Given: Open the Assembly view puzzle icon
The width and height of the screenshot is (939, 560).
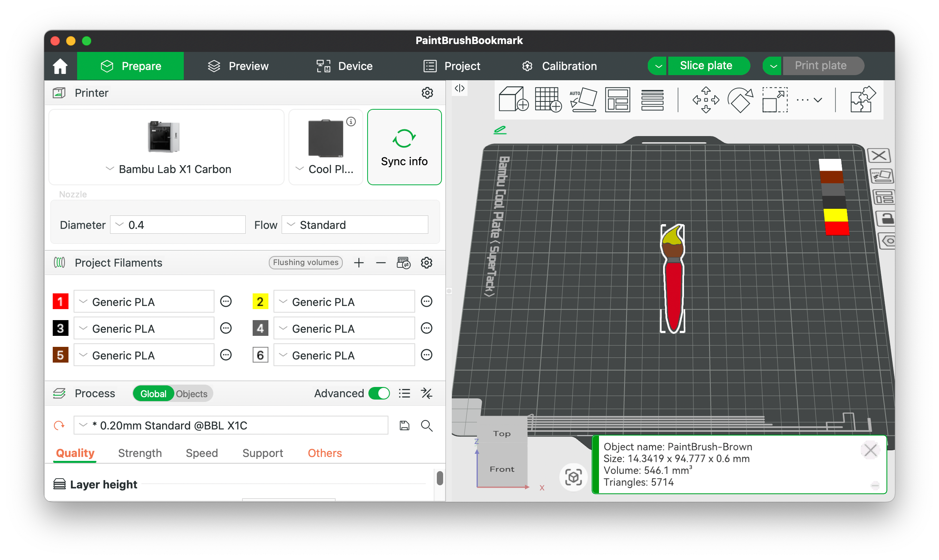Looking at the screenshot, I should coord(863,99).
